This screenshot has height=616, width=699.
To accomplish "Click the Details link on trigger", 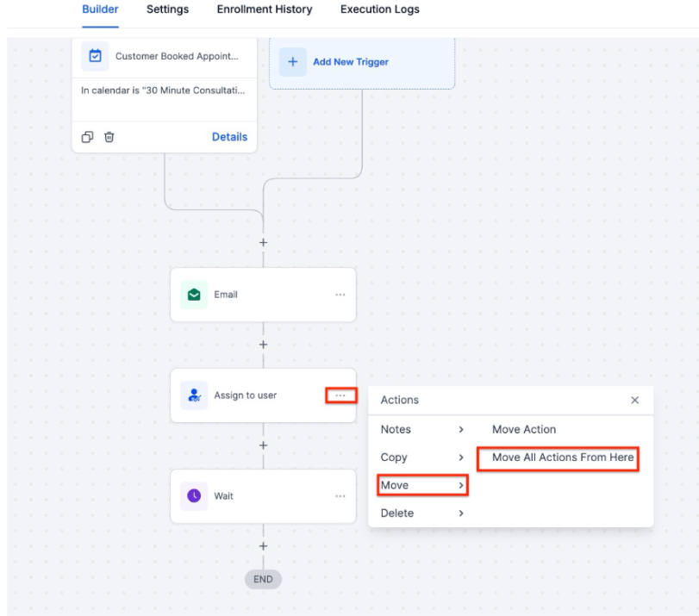I will (229, 137).
